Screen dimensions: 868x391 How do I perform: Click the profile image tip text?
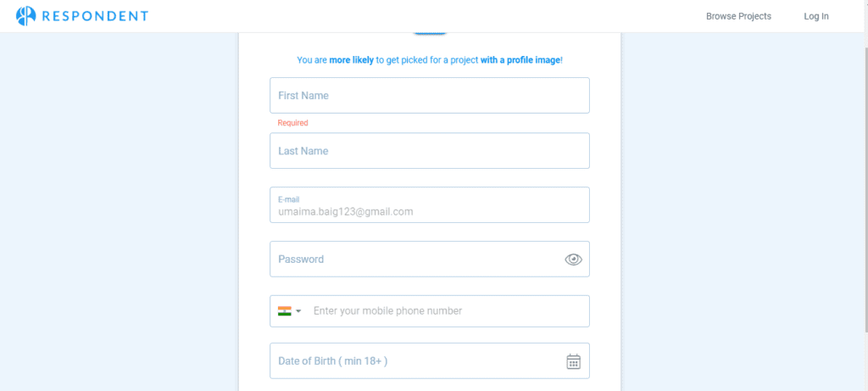point(430,60)
